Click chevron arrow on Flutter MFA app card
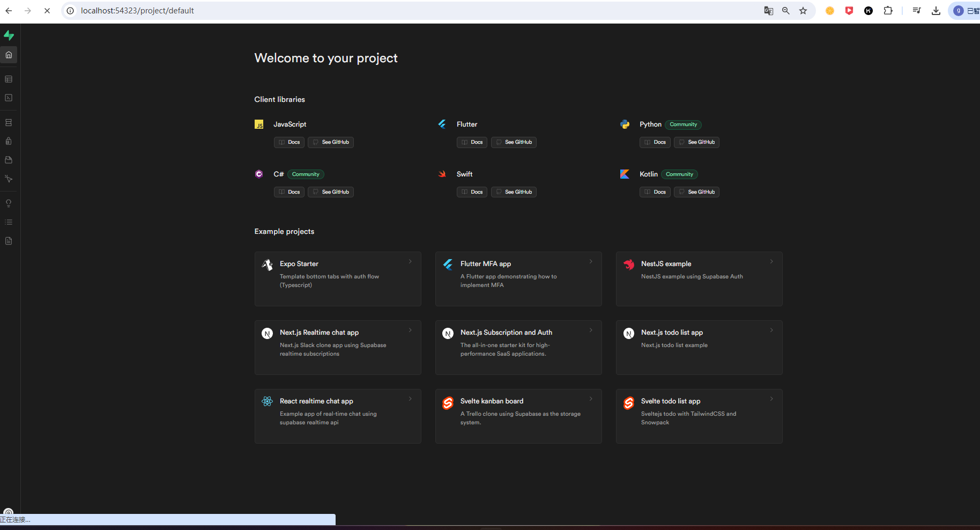 point(591,262)
